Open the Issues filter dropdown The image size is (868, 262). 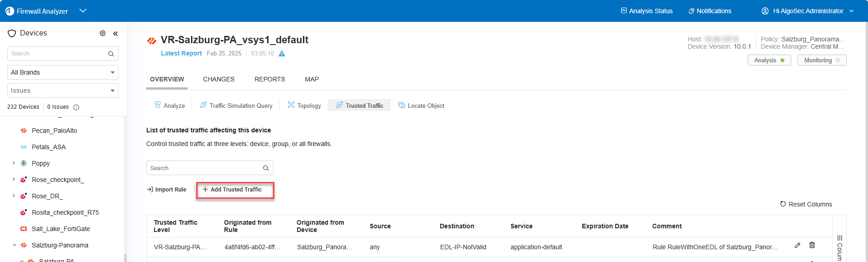[63, 91]
